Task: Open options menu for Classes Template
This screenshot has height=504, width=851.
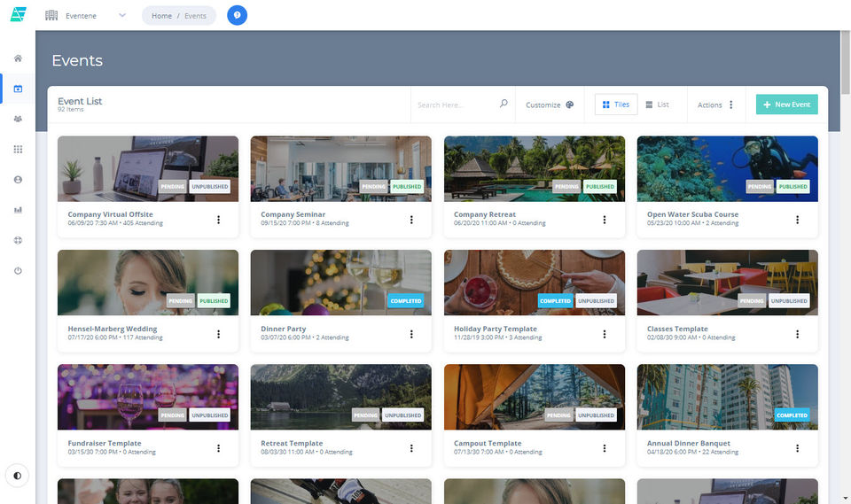Action: pos(797,334)
